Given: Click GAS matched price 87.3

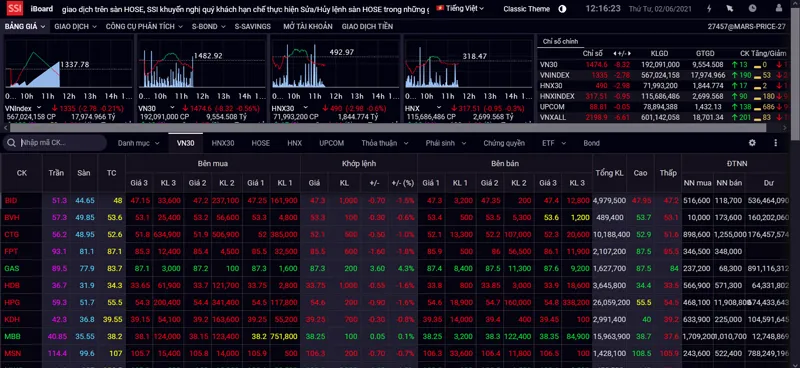Looking at the screenshot, I should [x=317, y=268].
